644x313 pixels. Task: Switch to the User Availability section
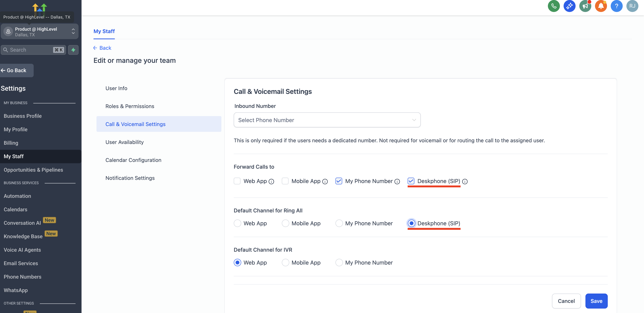[125, 142]
